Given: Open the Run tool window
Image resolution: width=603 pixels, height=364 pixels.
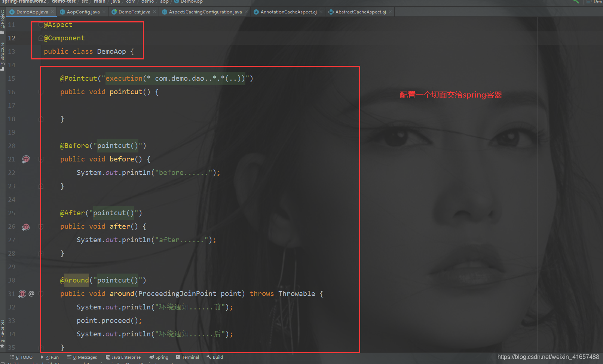Looking at the screenshot, I should click(x=50, y=357).
